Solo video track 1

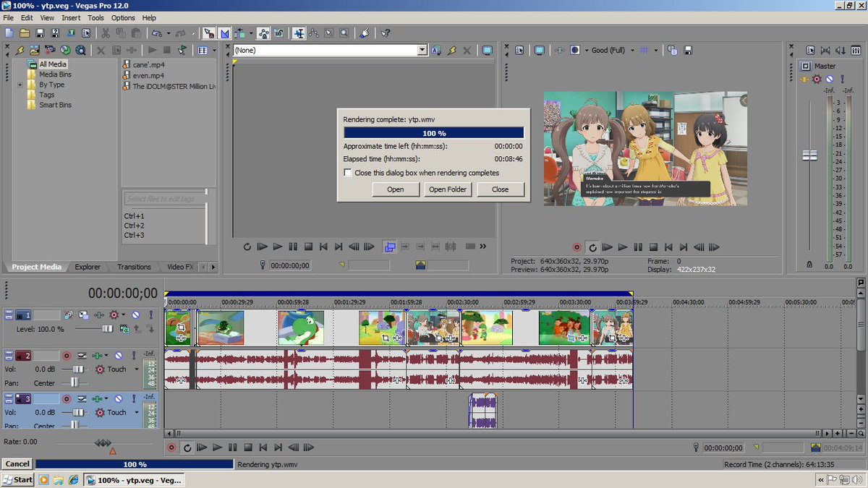tap(150, 315)
